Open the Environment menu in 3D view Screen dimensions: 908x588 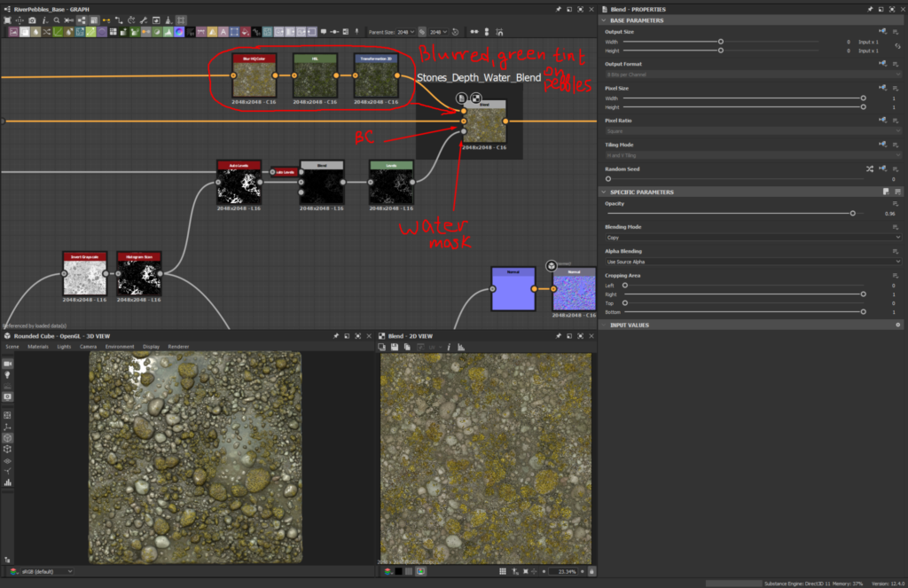tap(120, 346)
